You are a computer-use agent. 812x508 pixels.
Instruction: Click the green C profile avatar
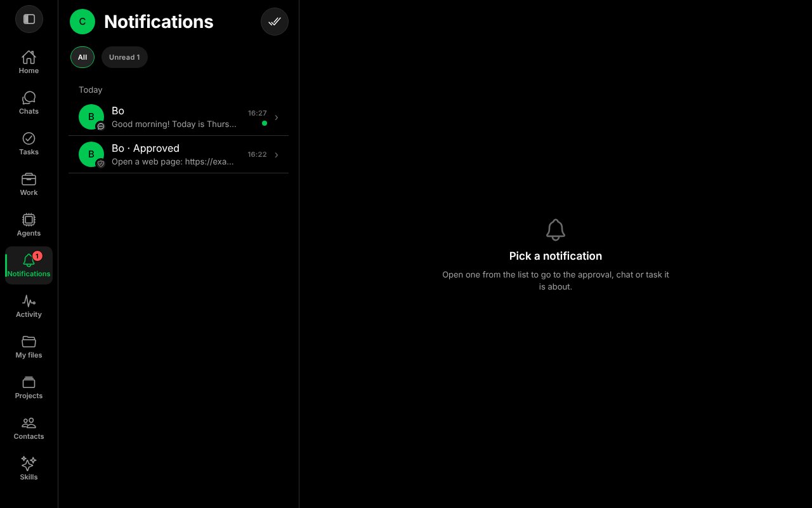click(82, 22)
